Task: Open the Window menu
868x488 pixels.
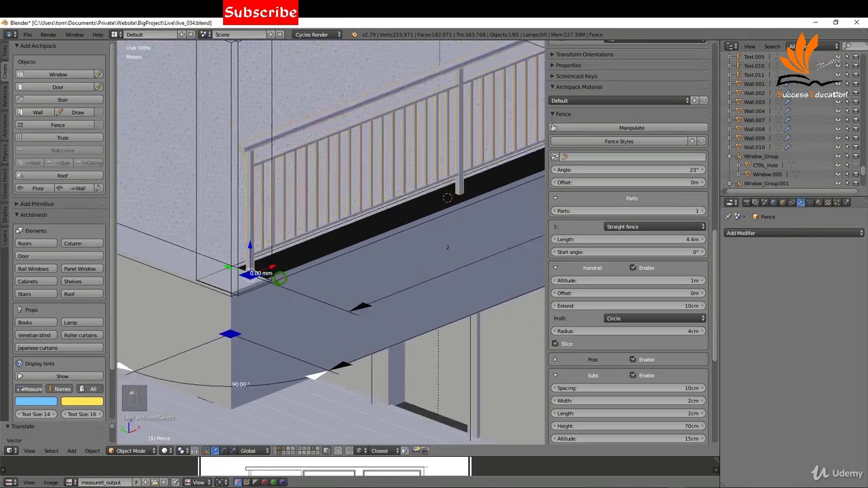Action: pyautogui.click(x=74, y=35)
